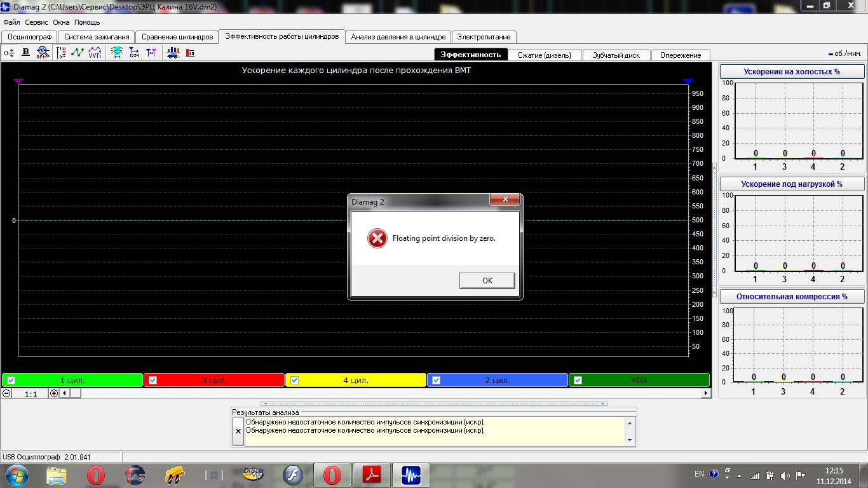868x488 pixels.
Task: Zoom in with the plus icon
Action: click(53, 393)
